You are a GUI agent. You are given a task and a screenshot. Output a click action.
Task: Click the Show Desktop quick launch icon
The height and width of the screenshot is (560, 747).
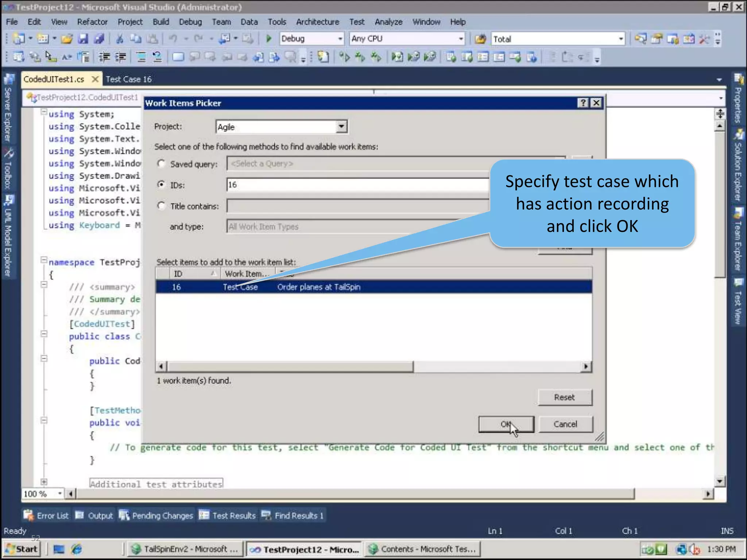pyautogui.click(x=59, y=549)
